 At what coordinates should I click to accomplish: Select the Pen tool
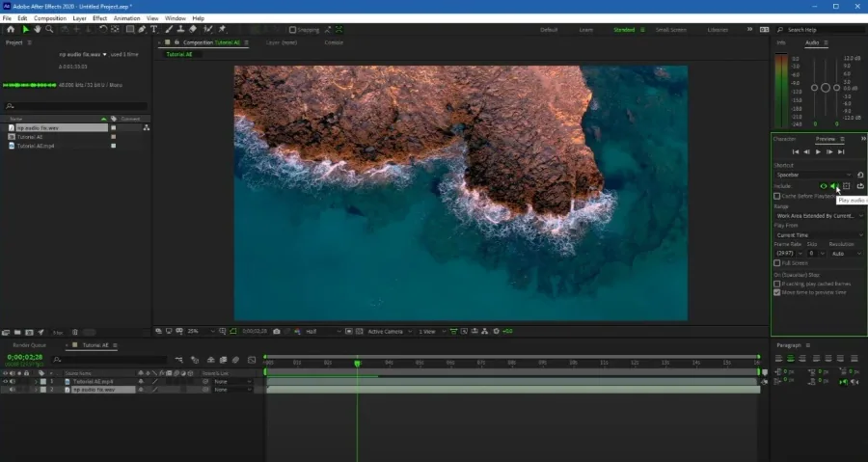tap(142, 29)
